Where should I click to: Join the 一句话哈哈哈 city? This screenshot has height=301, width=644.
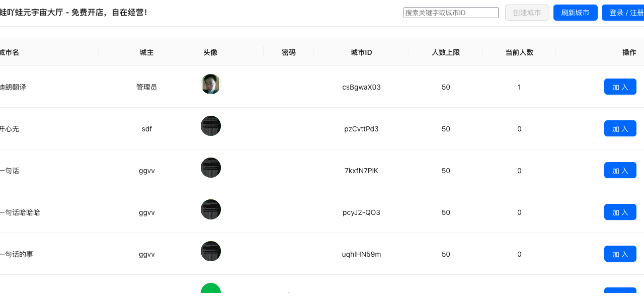620,212
